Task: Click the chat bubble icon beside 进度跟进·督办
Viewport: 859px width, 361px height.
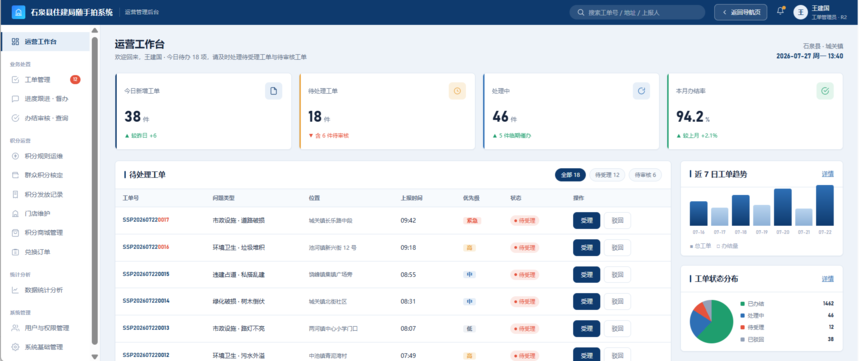Action: tap(15, 99)
